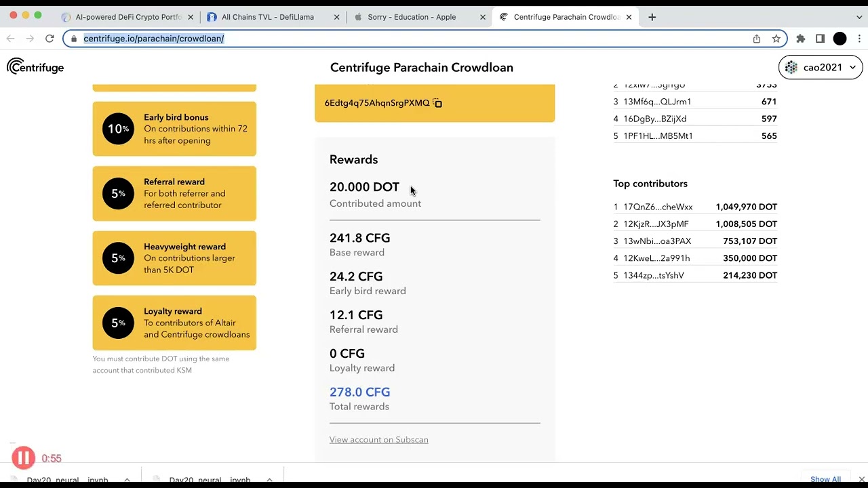Open Chrome three-dot menu
Viewport: 868px width, 488px height.
pyautogui.click(x=859, y=39)
